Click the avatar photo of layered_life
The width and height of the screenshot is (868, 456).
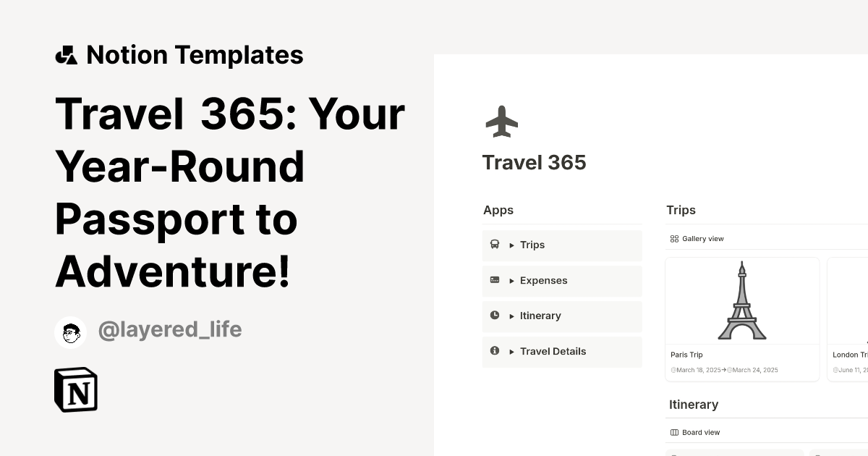pos(70,332)
